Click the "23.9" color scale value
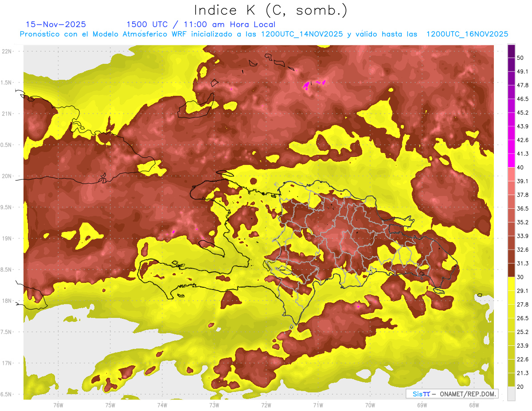 point(523,346)
